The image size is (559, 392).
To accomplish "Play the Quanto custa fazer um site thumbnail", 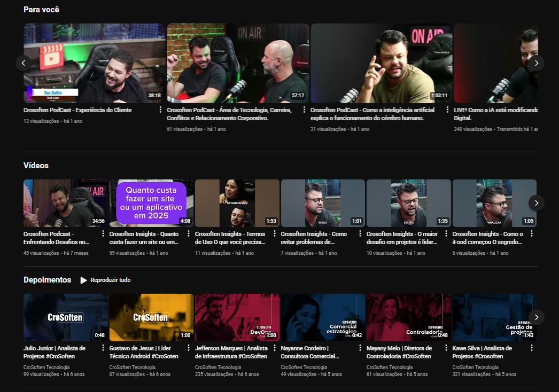I will tap(151, 203).
